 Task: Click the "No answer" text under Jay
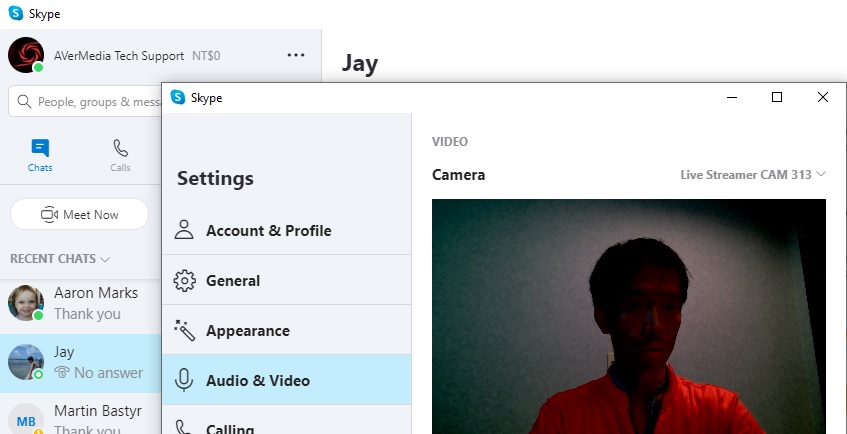point(109,372)
